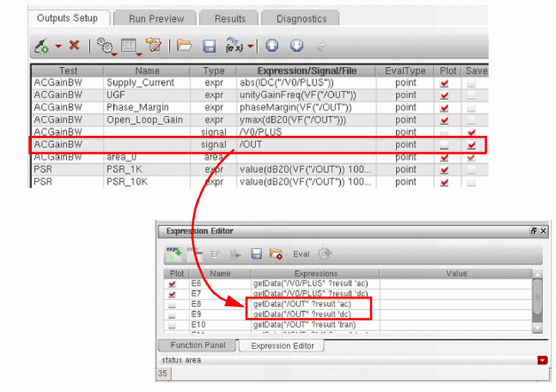Click the gears configuration icon in the Outputs toolbar
The image size is (556, 392).
tap(104, 46)
